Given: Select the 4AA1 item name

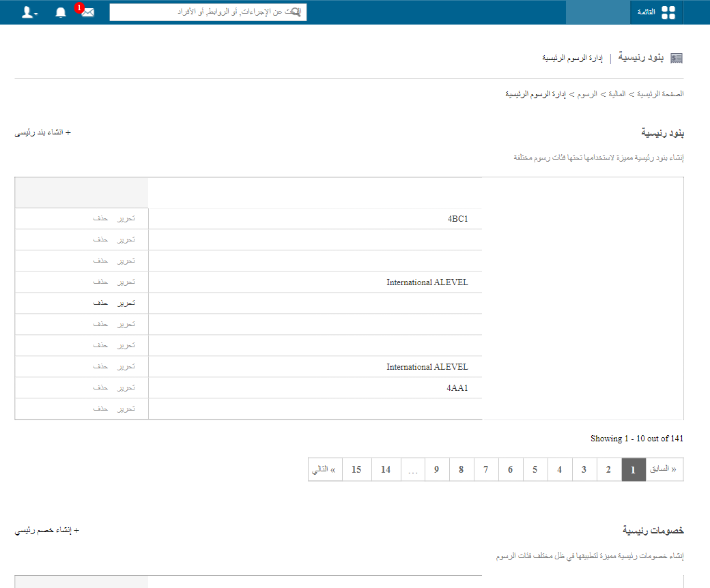Looking at the screenshot, I should (x=457, y=388).
